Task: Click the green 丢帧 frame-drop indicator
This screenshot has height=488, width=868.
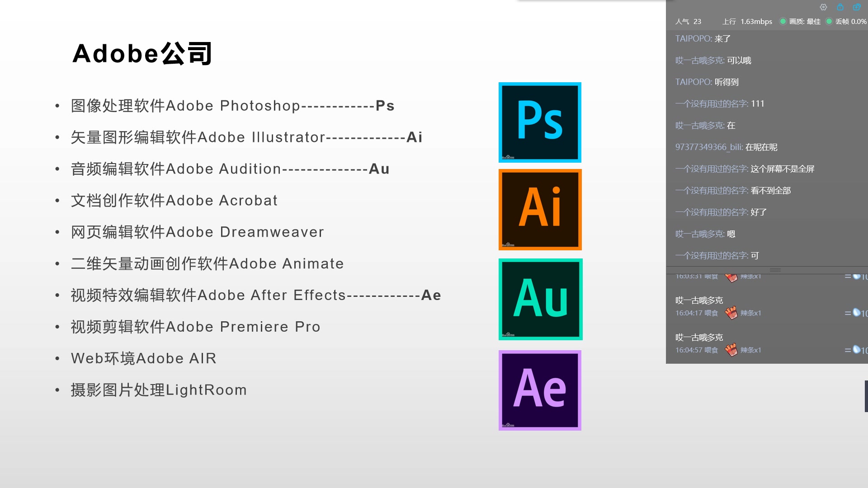Action: point(829,21)
